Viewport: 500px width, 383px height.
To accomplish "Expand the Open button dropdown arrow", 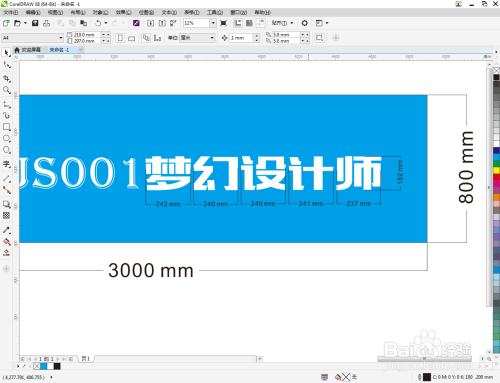I will point(25,23).
